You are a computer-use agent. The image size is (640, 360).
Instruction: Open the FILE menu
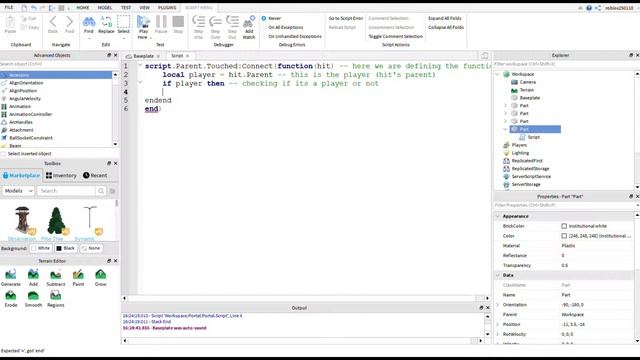9,8
